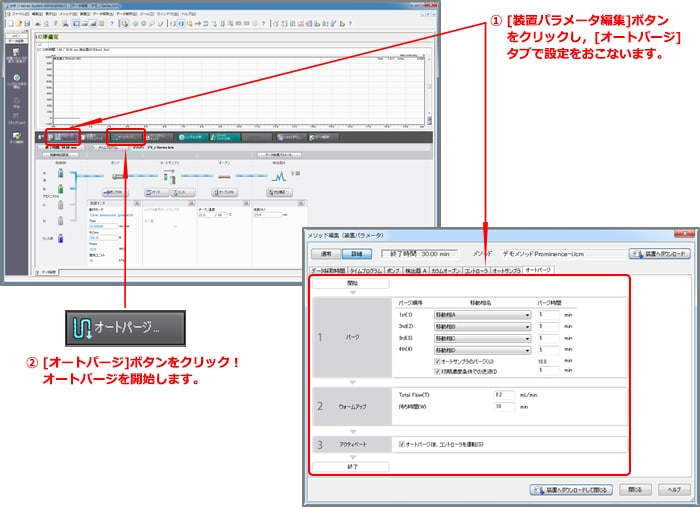Toggle the オートパージ後 コントローラを運転 checkbox
This screenshot has width=700, height=509.
tap(401, 444)
